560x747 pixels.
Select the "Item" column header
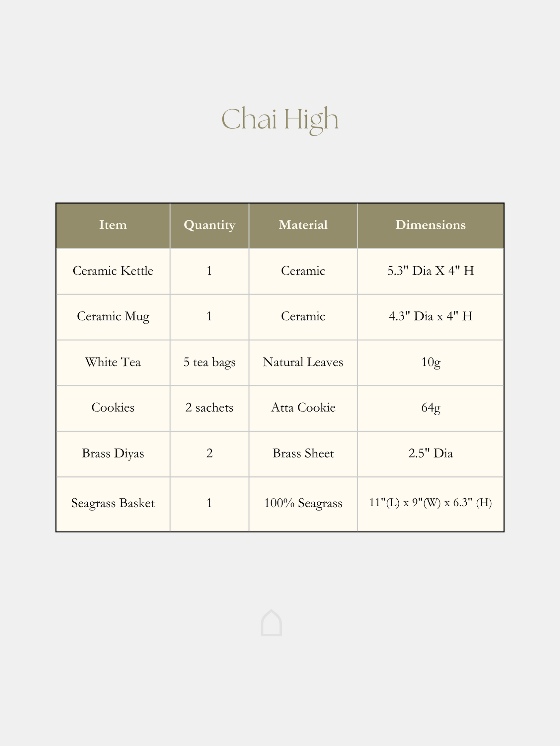click(x=113, y=225)
